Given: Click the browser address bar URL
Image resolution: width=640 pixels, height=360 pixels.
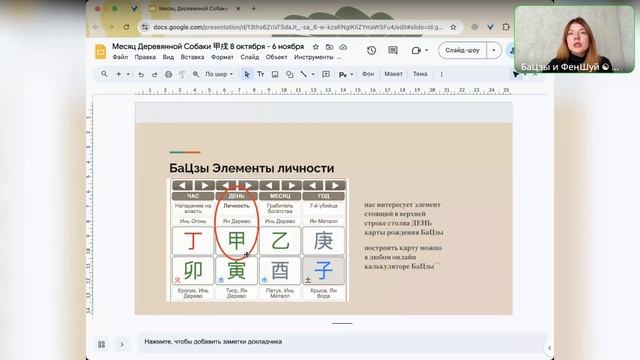Looking at the screenshot, I should coord(298,27).
